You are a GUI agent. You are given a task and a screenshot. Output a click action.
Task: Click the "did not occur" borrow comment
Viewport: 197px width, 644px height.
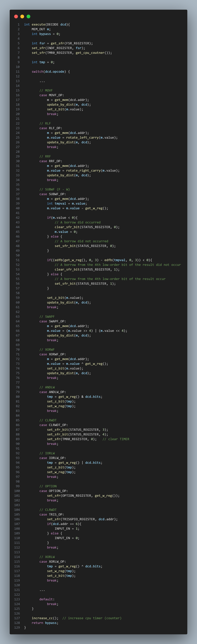click(118, 265)
